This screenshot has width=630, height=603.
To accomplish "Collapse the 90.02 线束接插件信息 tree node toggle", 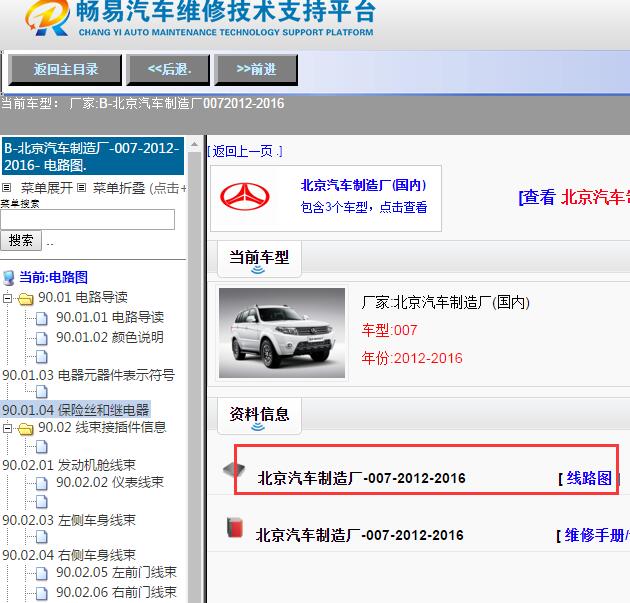I will pyautogui.click(x=7, y=428).
